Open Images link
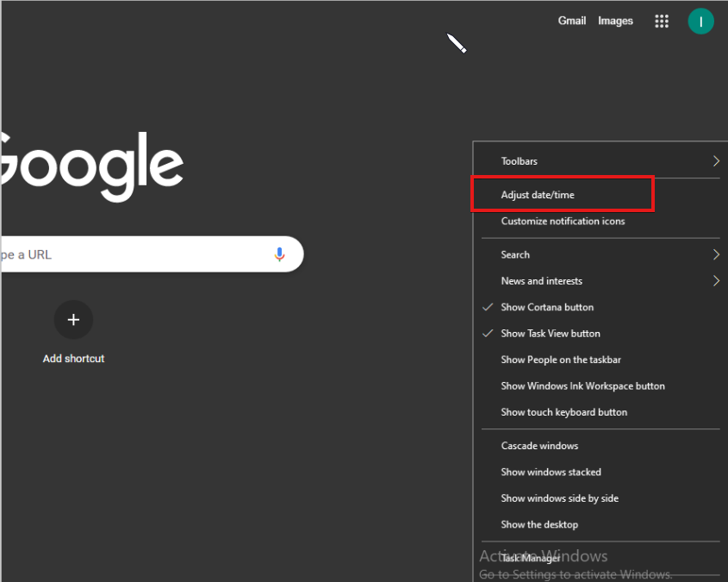The height and width of the screenshot is (582, 728). point(615,21)
